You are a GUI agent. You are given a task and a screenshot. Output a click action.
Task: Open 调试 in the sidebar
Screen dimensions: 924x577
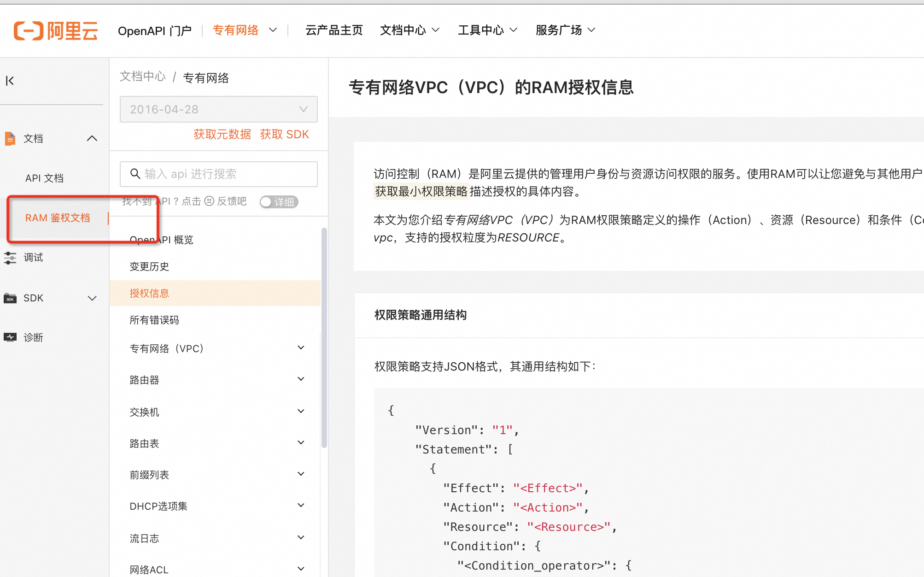[33, 258]
